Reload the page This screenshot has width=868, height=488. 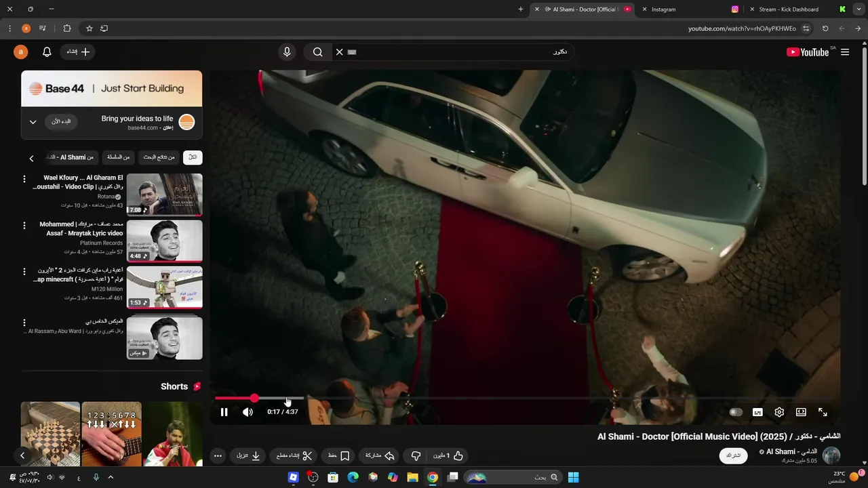point(825,28)
